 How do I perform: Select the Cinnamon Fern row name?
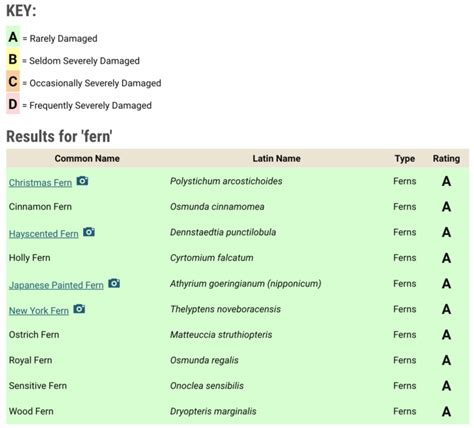pos(40,207)
